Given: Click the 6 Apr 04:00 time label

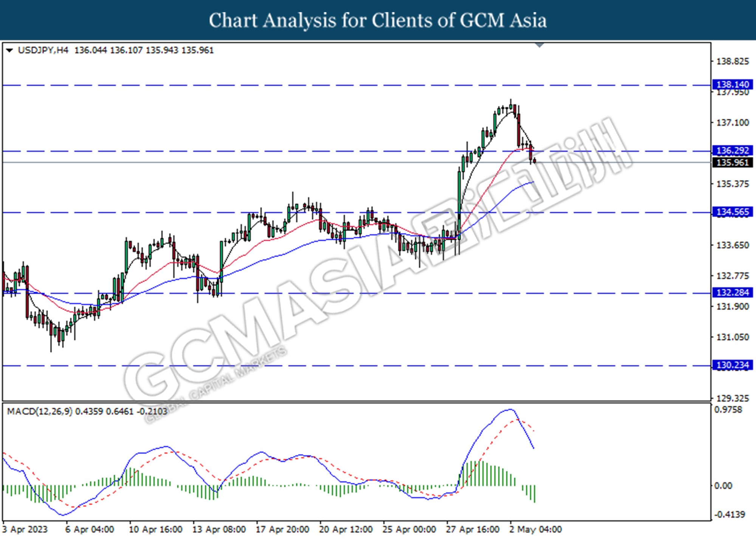Looking at the screenshot, I should 90,529.
